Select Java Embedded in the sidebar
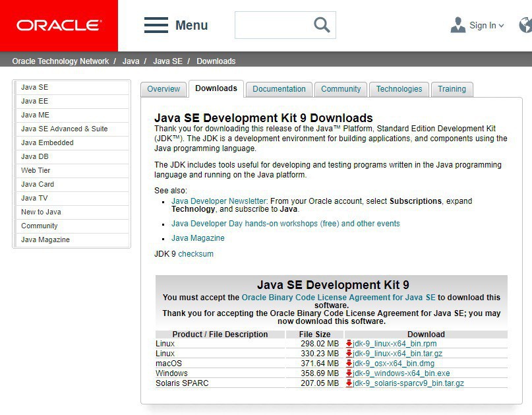 (x=47, y=143)
